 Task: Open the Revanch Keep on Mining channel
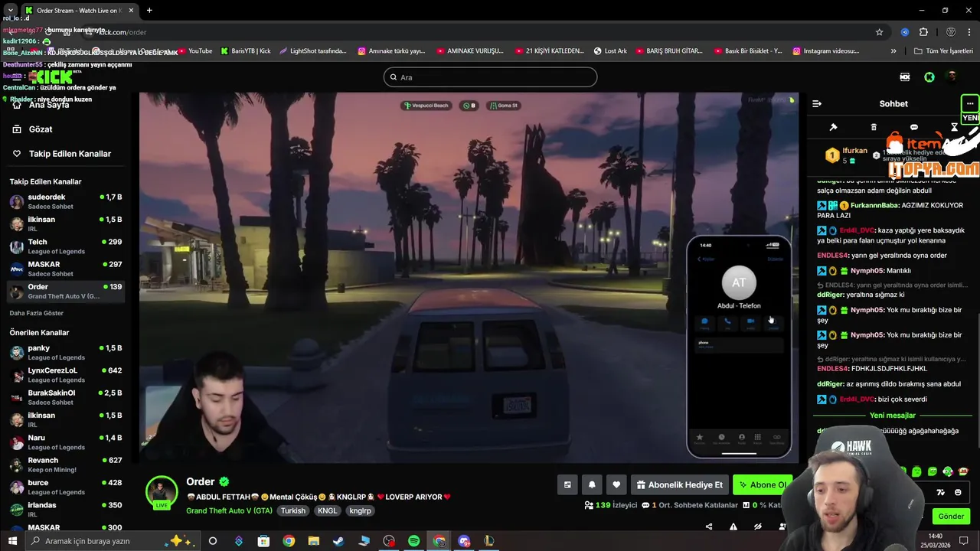tap(65, 465)
